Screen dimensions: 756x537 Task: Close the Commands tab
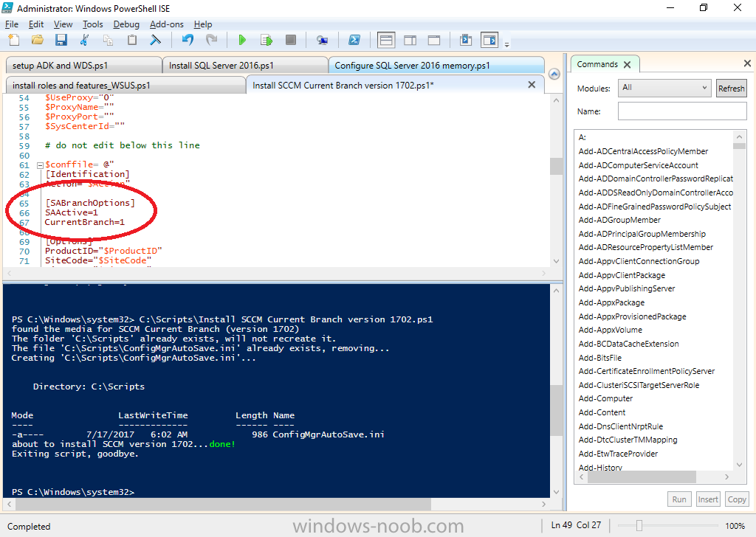[x=628, y=64]
